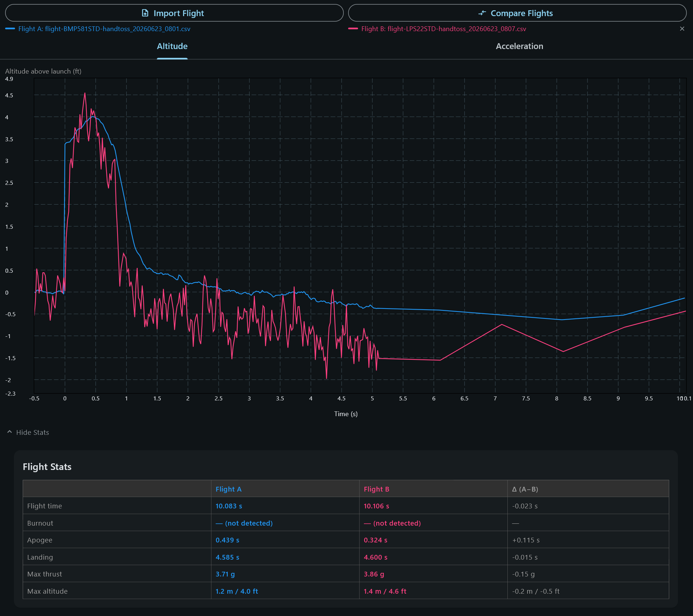Click the Hide Stats label

coord(33,432)
